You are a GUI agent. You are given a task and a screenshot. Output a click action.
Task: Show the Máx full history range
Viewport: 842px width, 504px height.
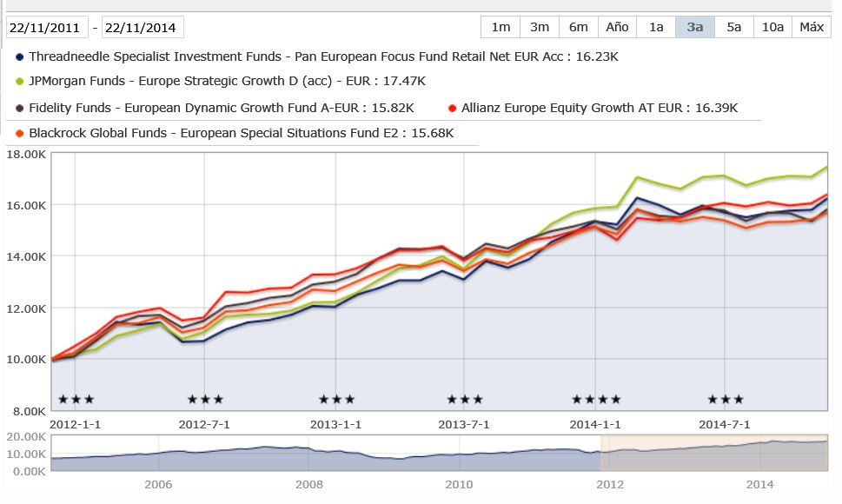pos(812,27)
